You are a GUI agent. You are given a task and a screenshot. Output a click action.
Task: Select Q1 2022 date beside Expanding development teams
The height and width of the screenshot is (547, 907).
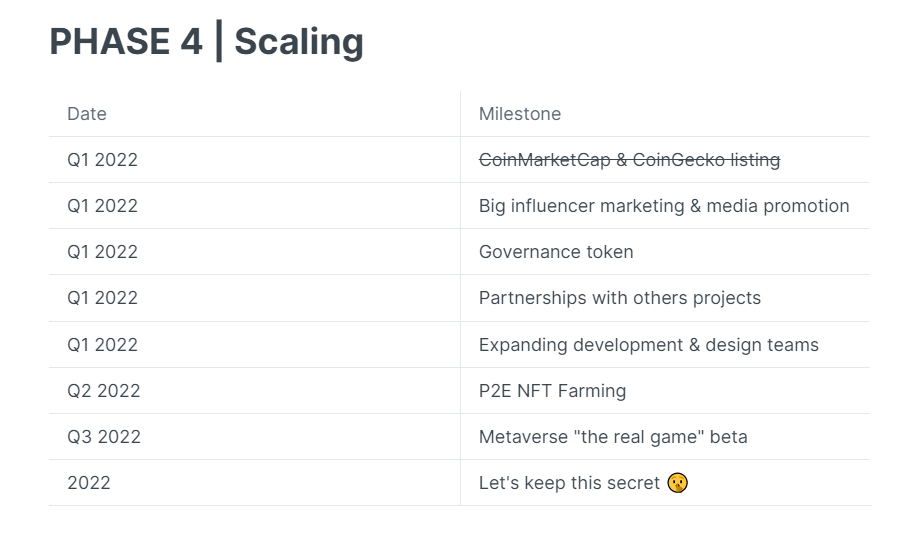point(102,345)
